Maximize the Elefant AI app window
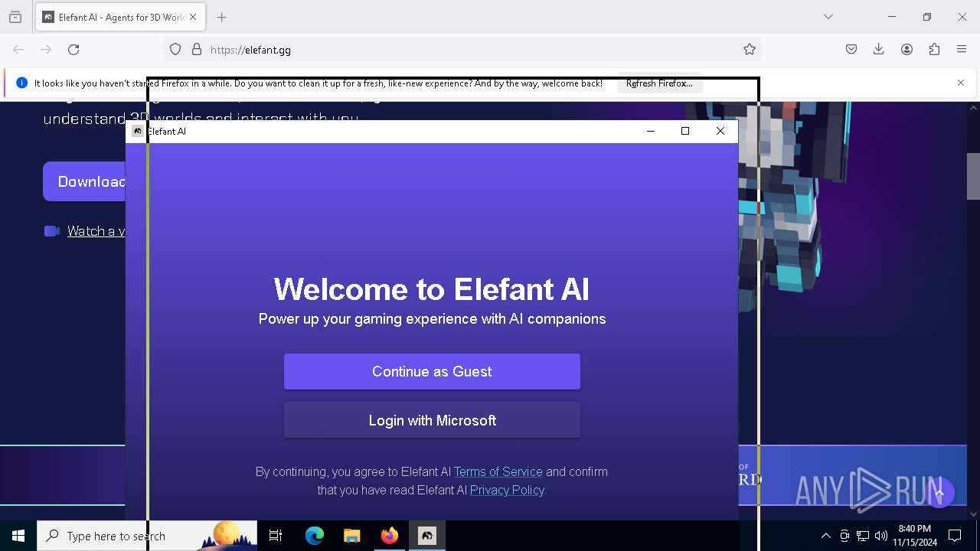The width and height of the screenshot is (980, 551). [685, 132]
